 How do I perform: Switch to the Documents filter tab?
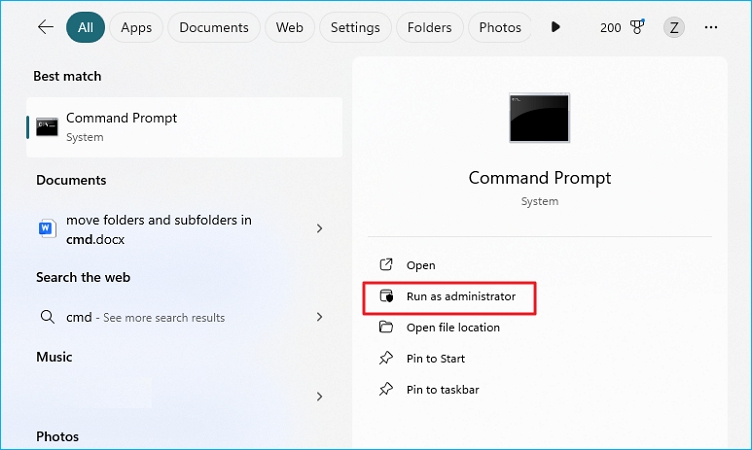point(214,27)
